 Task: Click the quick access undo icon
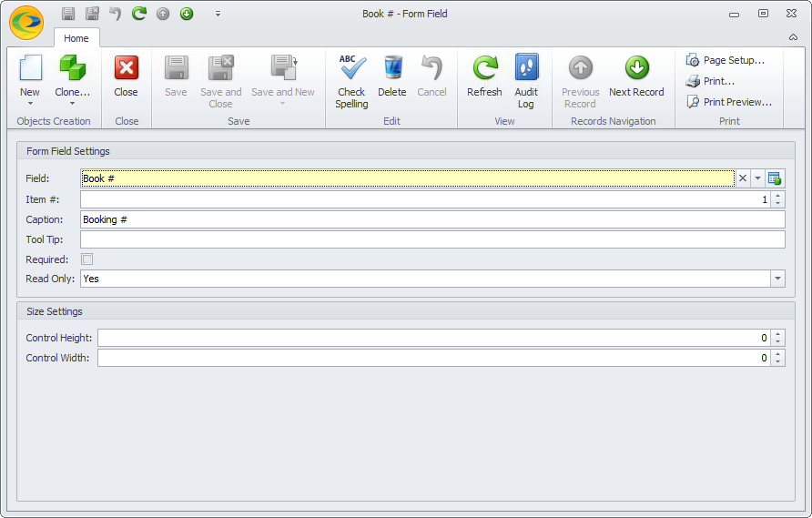tap(116, 14)
